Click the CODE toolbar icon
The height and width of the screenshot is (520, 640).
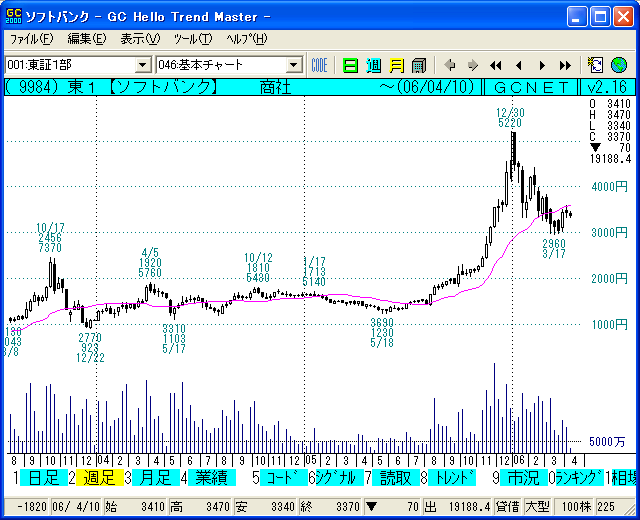point(319,65)
